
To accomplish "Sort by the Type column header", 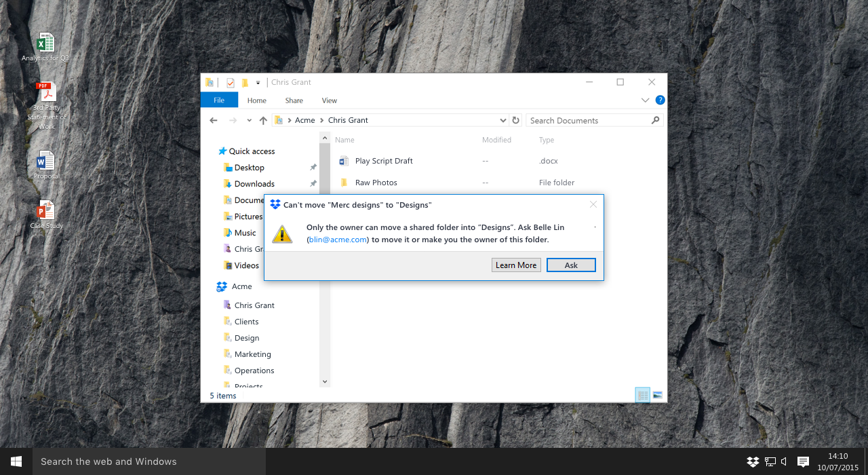I will (x=547, y=140).
